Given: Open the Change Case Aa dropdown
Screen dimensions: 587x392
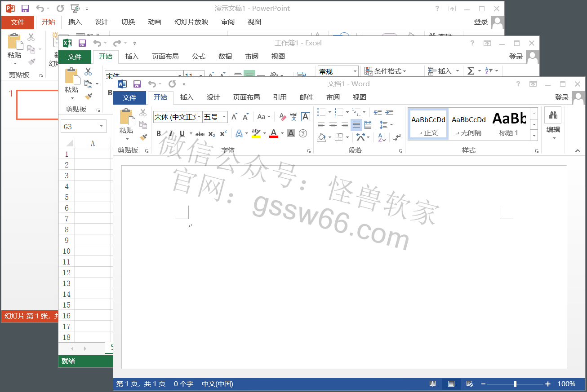Looking at the screenshot, I should (264, 117).
